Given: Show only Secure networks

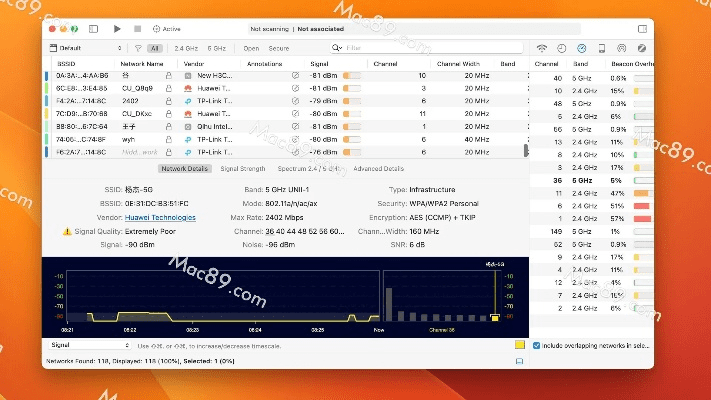Looking at the screenshot, I should click(278, 48).
